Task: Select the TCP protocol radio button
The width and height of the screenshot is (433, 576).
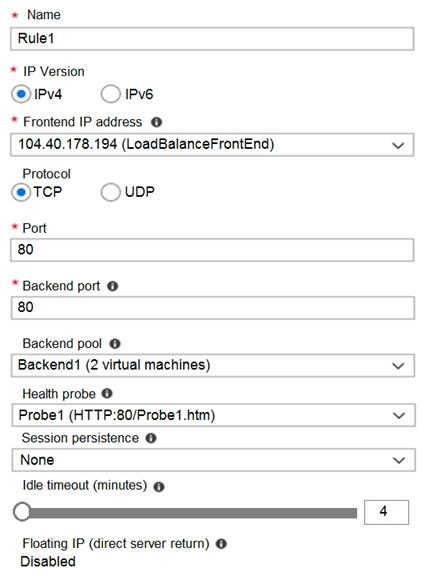Action: click(21, 192)
